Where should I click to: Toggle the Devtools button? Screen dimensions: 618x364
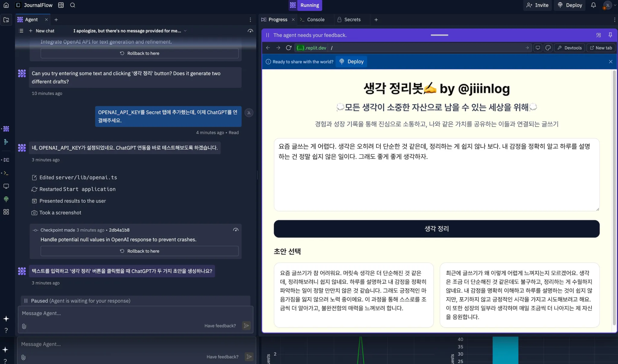click(569, 48)
